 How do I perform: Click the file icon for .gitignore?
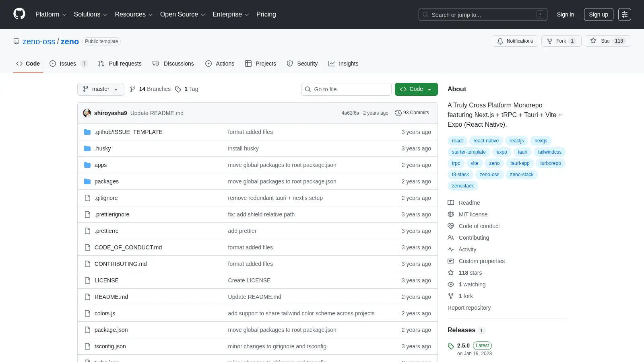87,198
